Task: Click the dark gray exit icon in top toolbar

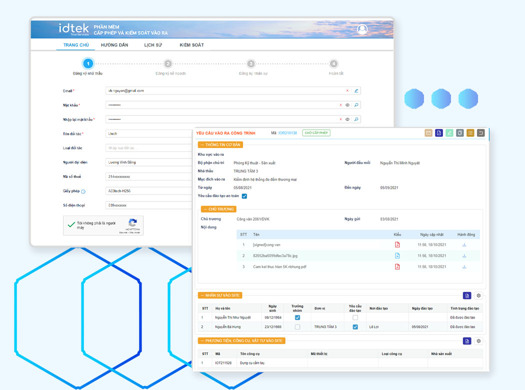Action: 481,133
